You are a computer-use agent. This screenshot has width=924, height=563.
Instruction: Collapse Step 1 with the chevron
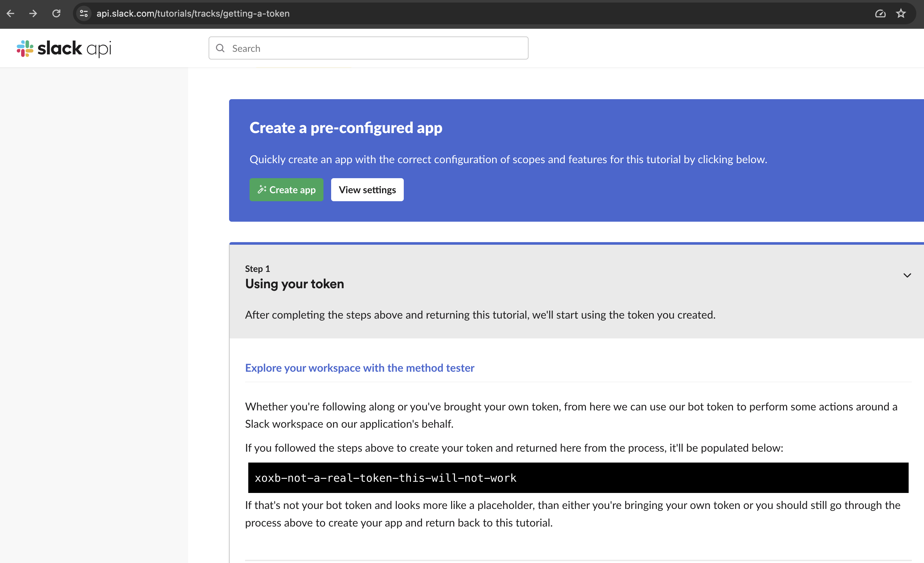tap(907, 275)
